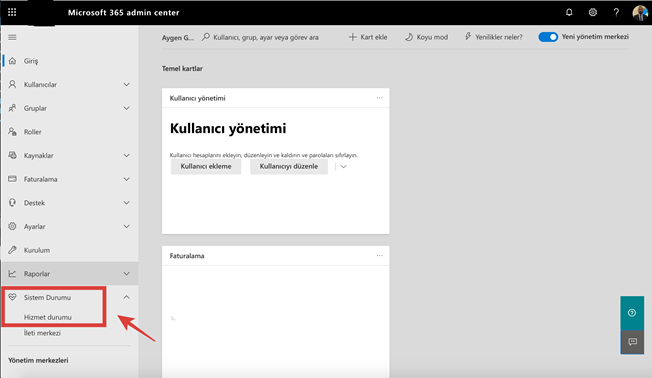Viewport: 652px width, 378px height.
Task: Expand the Gruplar chevron
Action: pyautogui.click(x=126, y=108)
